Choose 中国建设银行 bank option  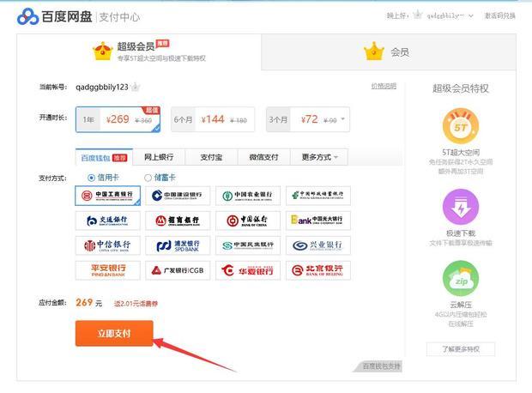point(178,196)
